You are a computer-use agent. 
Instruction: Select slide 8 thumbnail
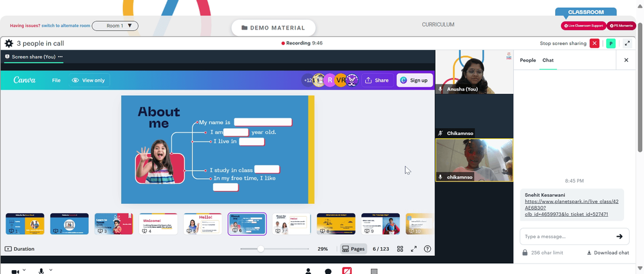[x=336, y=224]
